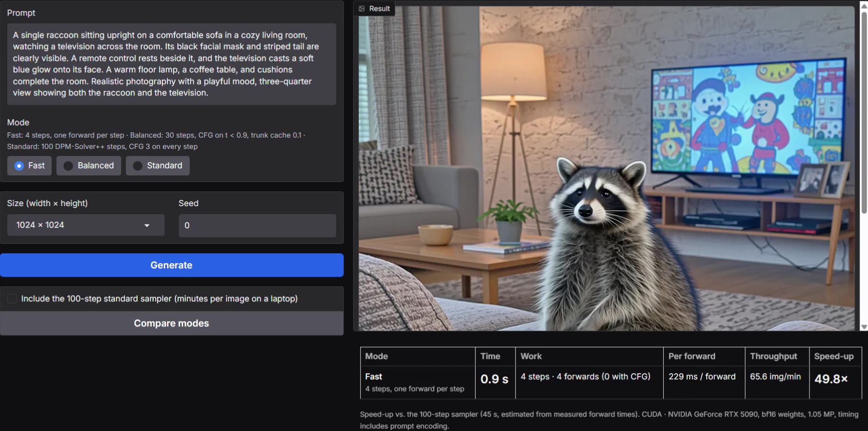Click the '4 steps · 4 forwards' Work cell

(x=589, y=382)
